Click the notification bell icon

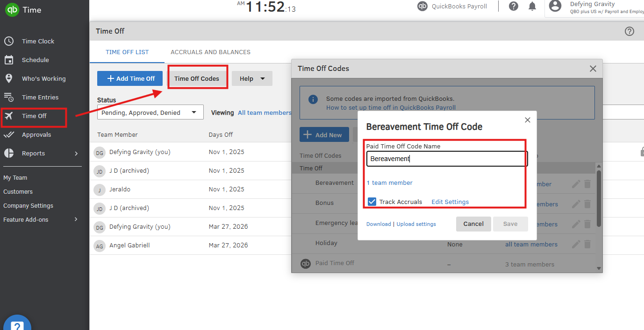tap(532, 6)
